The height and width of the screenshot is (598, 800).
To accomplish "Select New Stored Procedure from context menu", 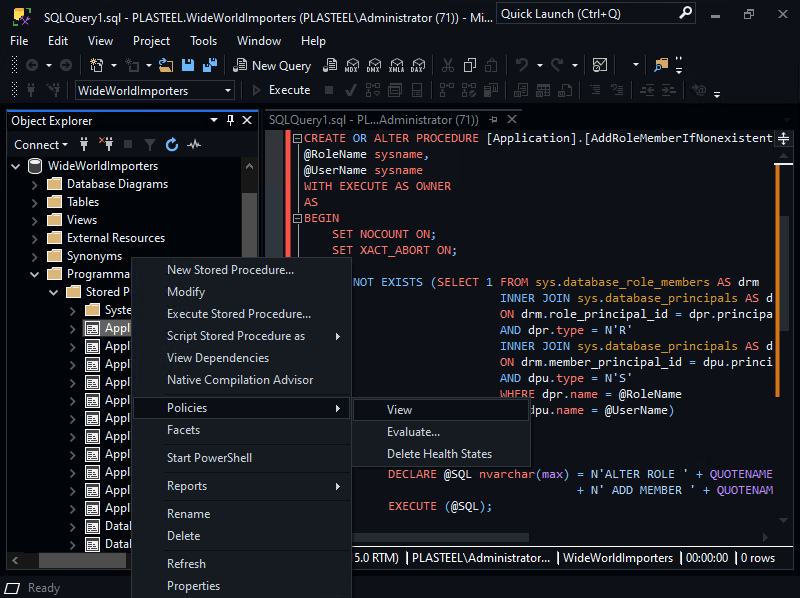I will [x=242, y=270].
